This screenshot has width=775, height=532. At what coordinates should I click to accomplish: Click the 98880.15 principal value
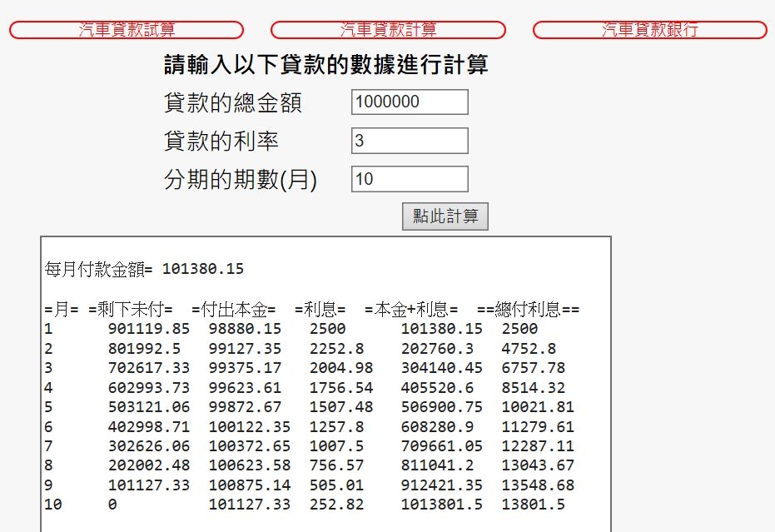click(x=245, y=329)
